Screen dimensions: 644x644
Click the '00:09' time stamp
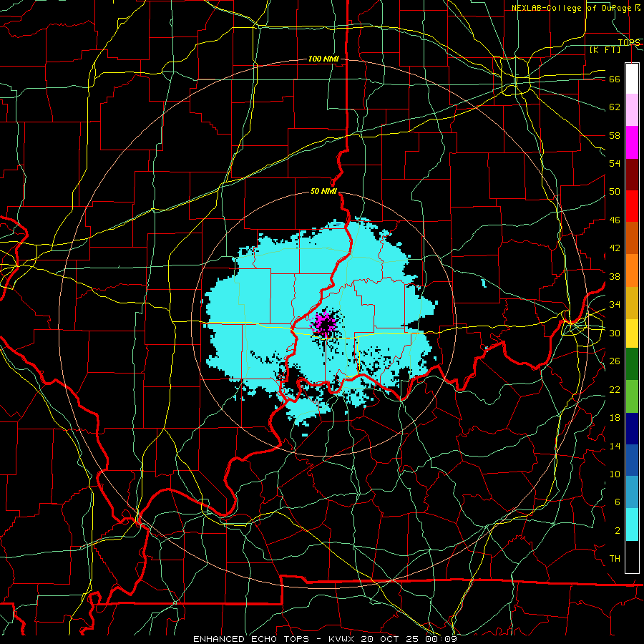pos(439,639)
